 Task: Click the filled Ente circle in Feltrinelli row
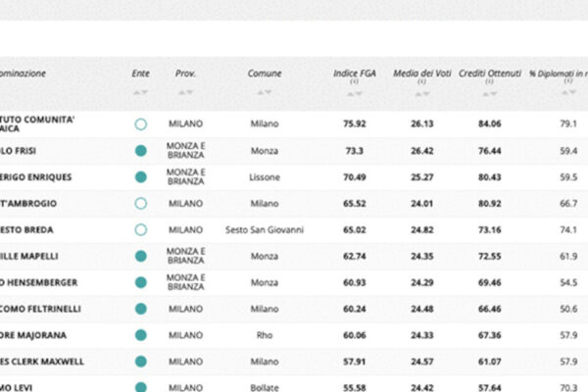(x=141, y=309)
